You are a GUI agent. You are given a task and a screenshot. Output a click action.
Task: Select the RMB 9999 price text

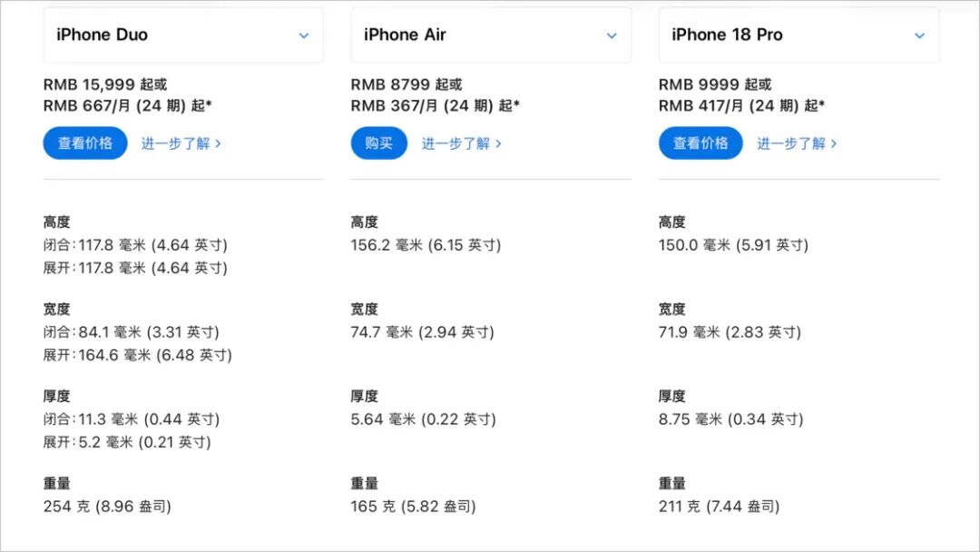[x=698, y=84]
